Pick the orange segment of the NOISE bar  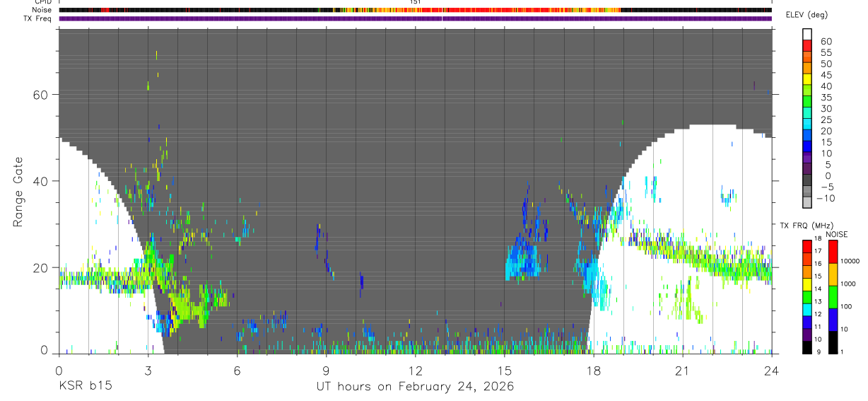coord(834,274)
